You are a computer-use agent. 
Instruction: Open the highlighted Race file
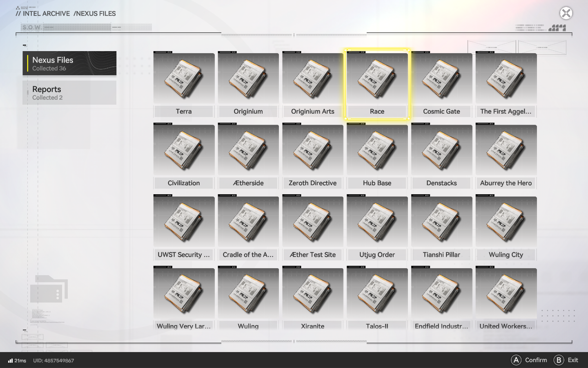coord(377,85)
